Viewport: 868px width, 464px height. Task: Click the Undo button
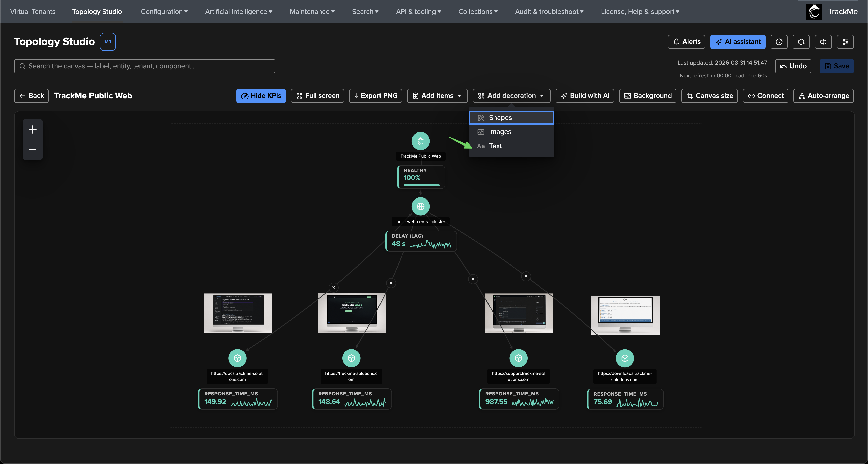pos(793,66)
